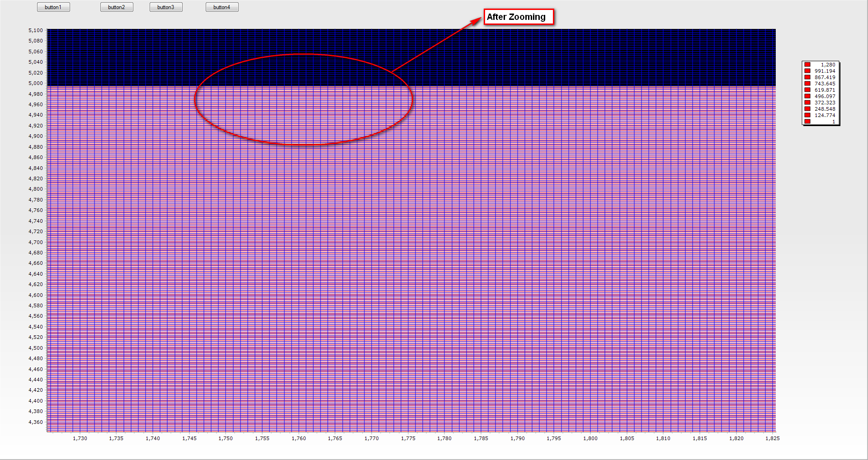Click legend value 248.548
Screen dimensions: 868x460
click(x=825, y=109)
